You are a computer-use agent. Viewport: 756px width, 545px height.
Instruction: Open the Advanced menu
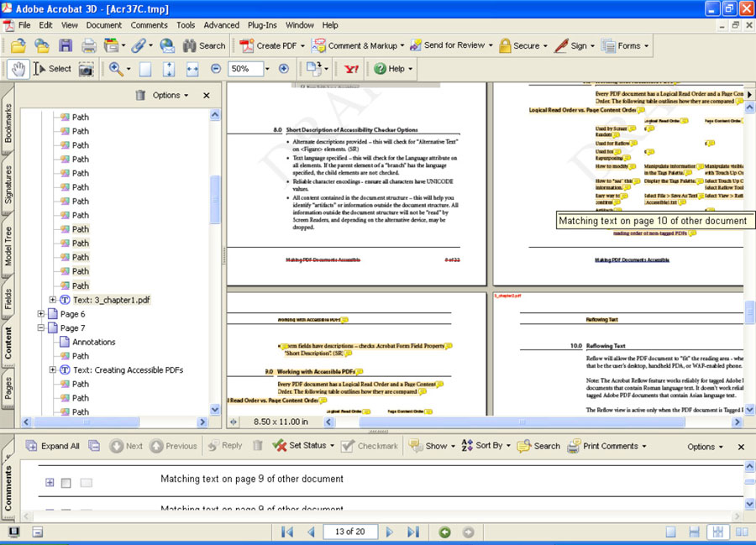click(221, 25)
